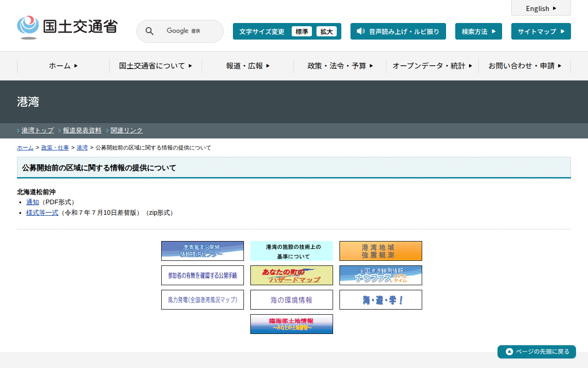Open the あなたの町のハザードマップ banner

291,275
